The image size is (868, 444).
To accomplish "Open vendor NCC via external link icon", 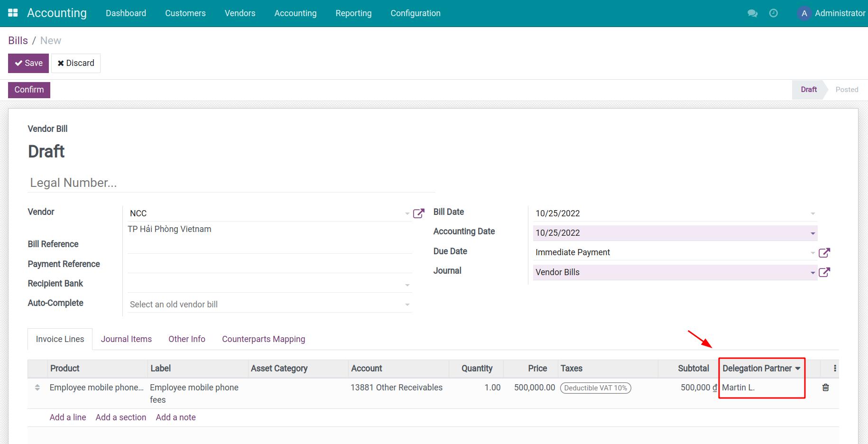I will [419, 213].
